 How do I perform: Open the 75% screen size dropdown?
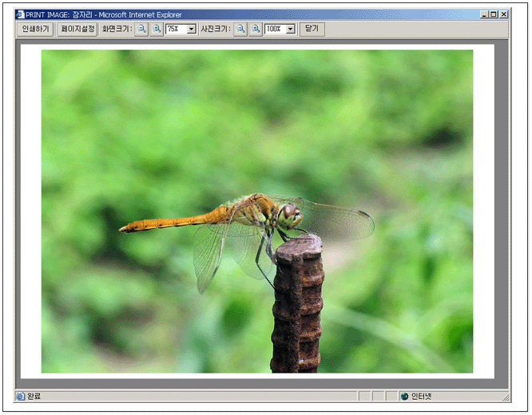click(x=191, y=29)
